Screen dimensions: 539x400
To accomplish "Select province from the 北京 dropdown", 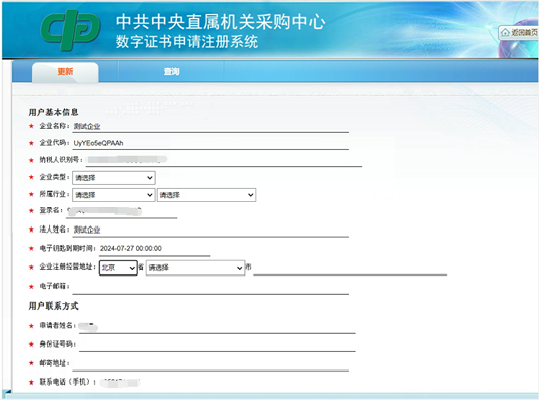I will click(118, 268).
